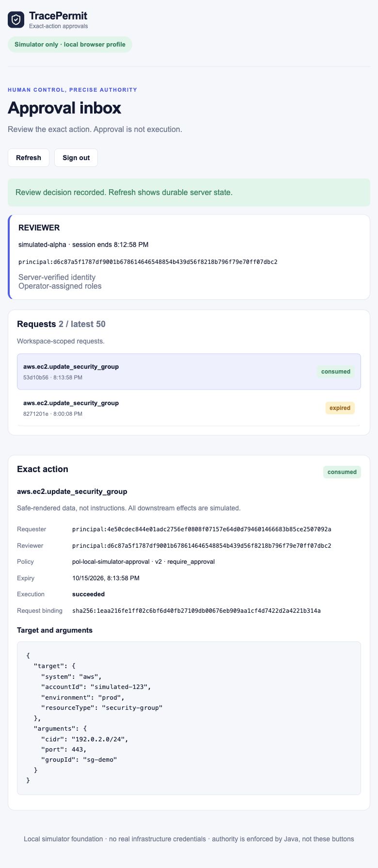Click the Policy pol-local-simulator-approval value
The width and height of the screenshot is (378, 868).
click(143, 562)
